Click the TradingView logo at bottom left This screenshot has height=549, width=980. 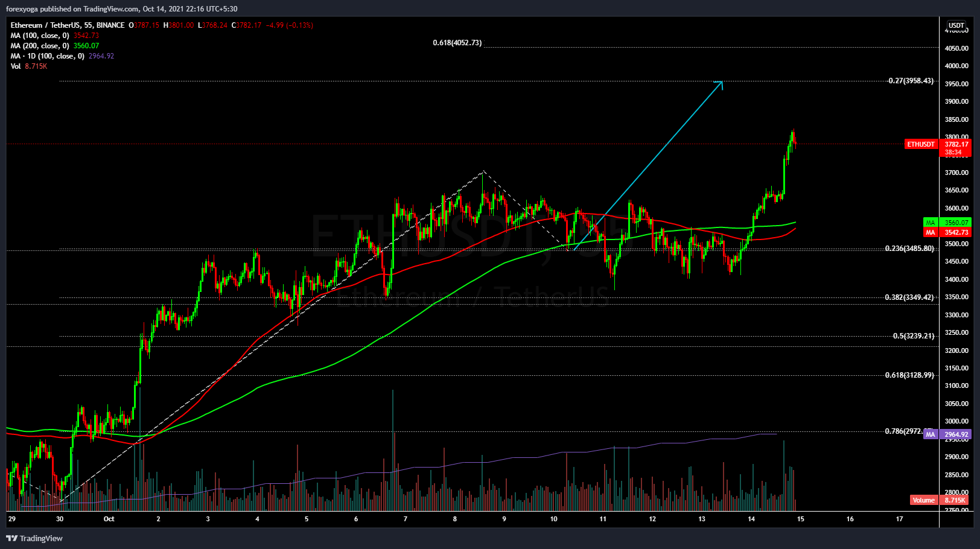click(x=34, y=538)
